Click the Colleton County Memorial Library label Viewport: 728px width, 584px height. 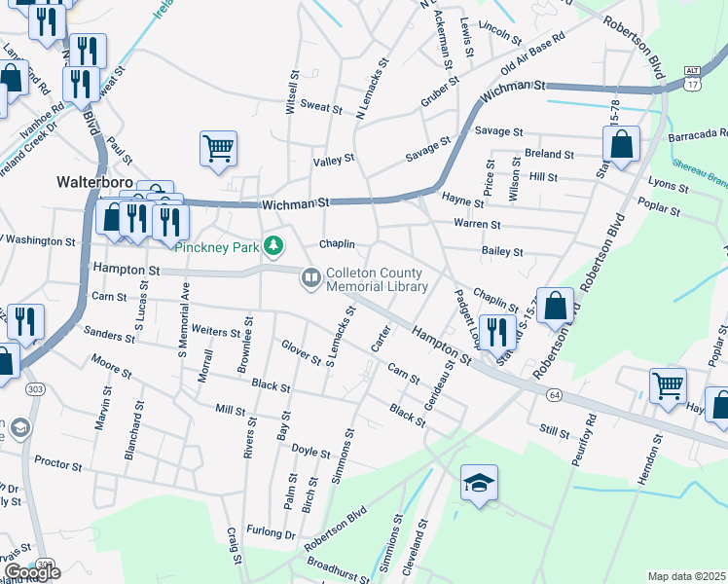[378, 280]
